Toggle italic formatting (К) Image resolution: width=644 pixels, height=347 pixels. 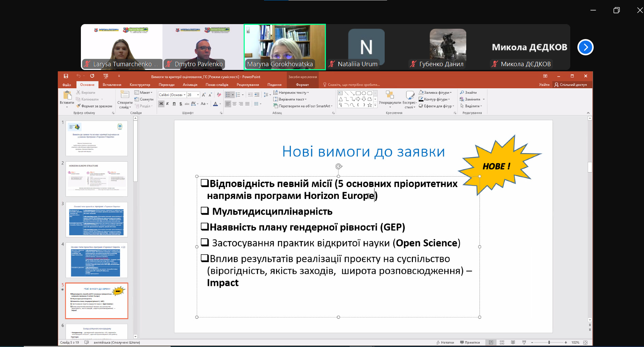pos(168,104)
